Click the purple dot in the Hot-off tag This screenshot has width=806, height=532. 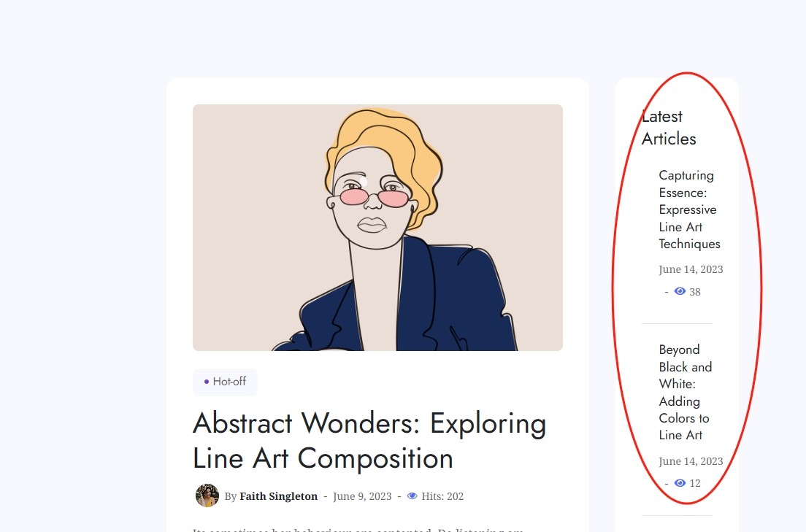tap(207, 382)
